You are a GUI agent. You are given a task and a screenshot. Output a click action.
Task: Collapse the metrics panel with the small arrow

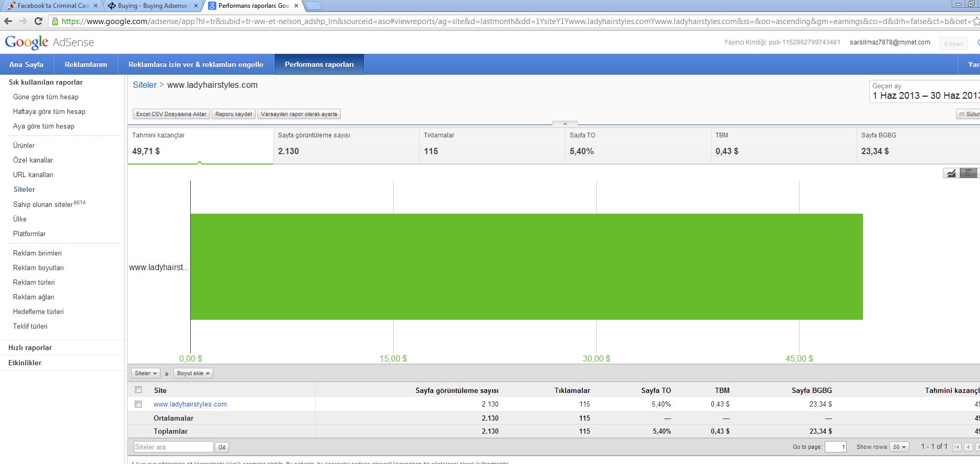(x=564, y=123)
